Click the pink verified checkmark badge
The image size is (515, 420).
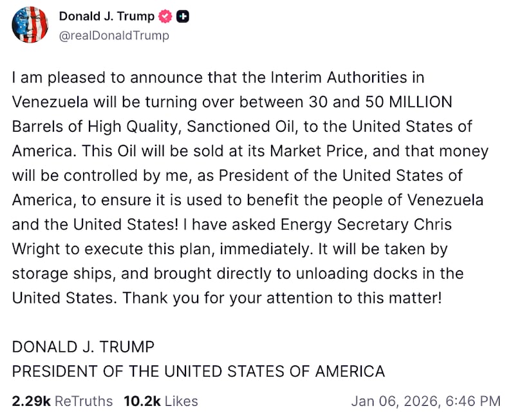click(x=165, y=16)
